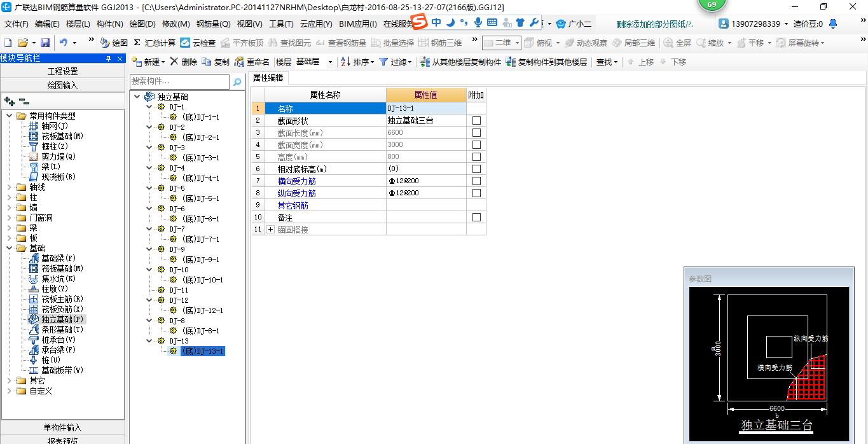Click 重命名 rename button
The width and height of the screenshot is (868, 444).
pyautogui.click(x=252, y=62)
